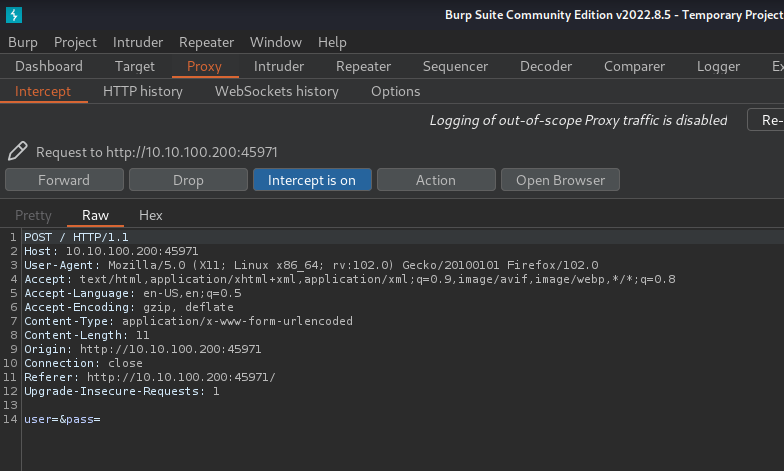Click the Open Browser button
The height and width of the screenshot is (471, 784).
coord(560,180)
